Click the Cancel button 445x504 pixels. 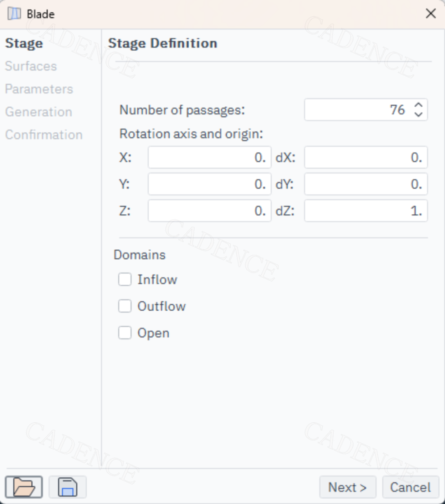pos(410,487)
